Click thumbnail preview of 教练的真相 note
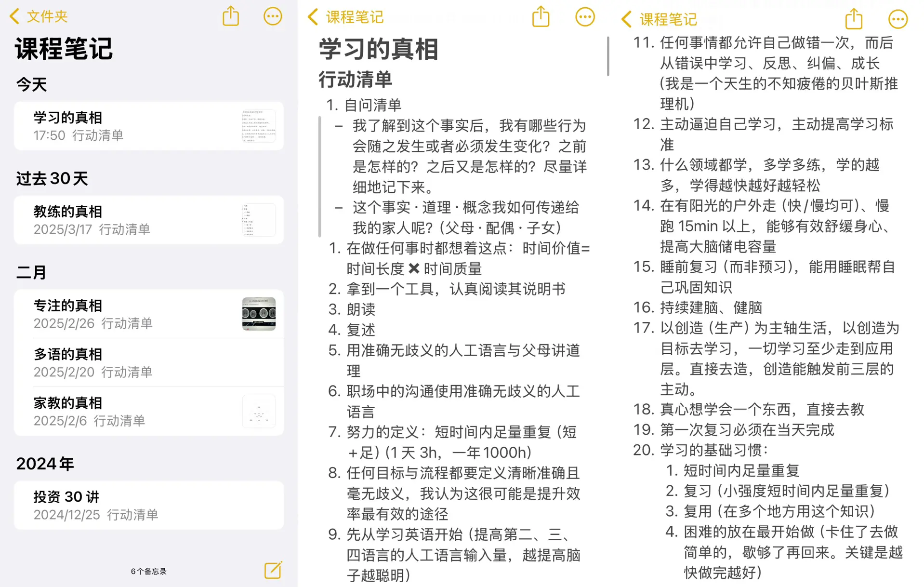Image resolution: width=924 pixels, height=587 pixels. pos(259,220)
